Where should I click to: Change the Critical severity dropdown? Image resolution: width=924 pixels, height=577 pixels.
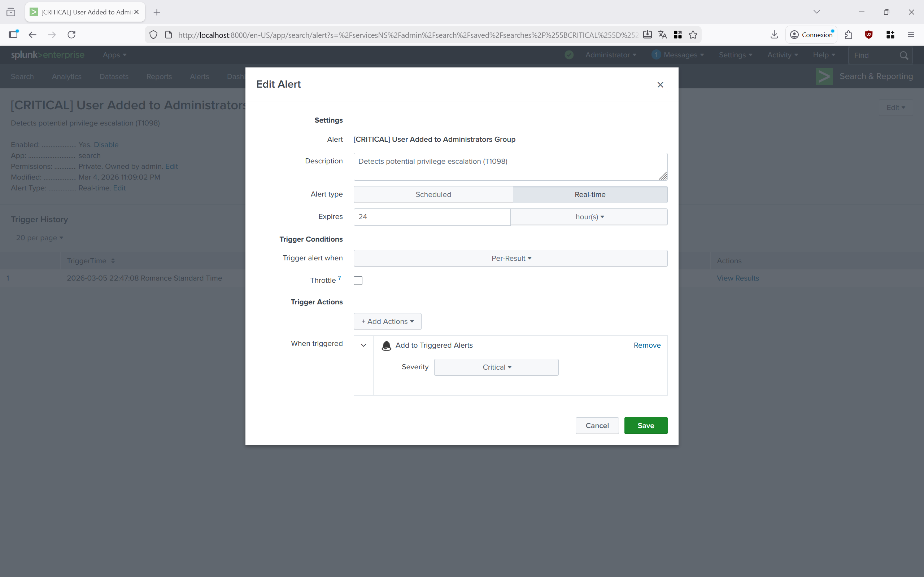coord(496,367)
